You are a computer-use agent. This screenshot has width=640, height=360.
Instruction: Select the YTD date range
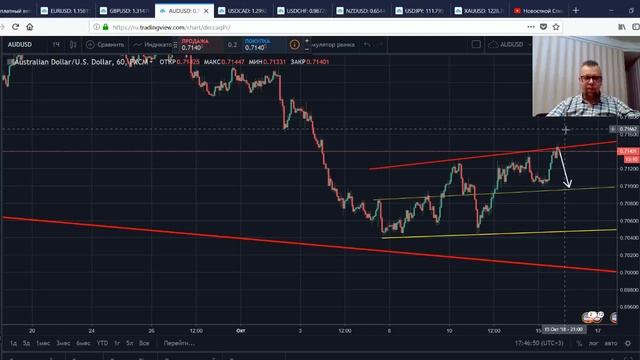point(102,343)
